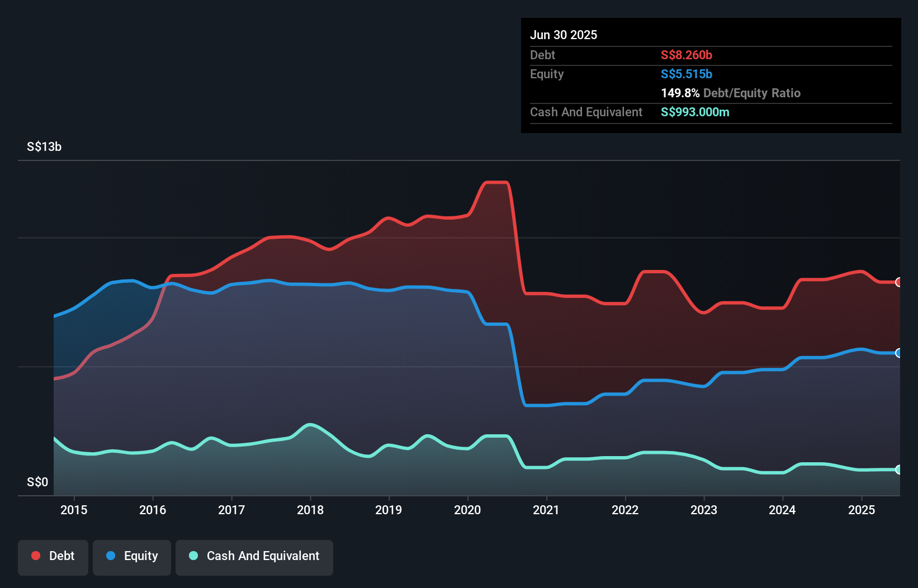This screenshot has height=588, width=918.
Task: Toggle the Cash And Equivalent series visibility
Action: tap(254, 556)
